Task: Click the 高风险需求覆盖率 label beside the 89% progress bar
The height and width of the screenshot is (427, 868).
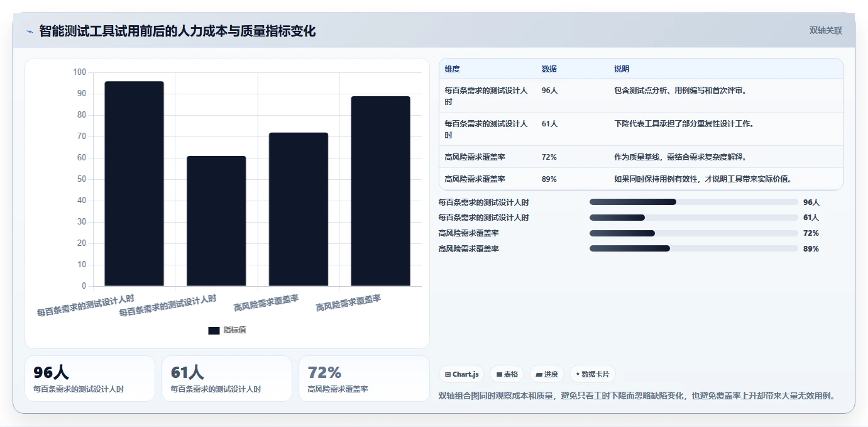Action: (x=468, y=249)
